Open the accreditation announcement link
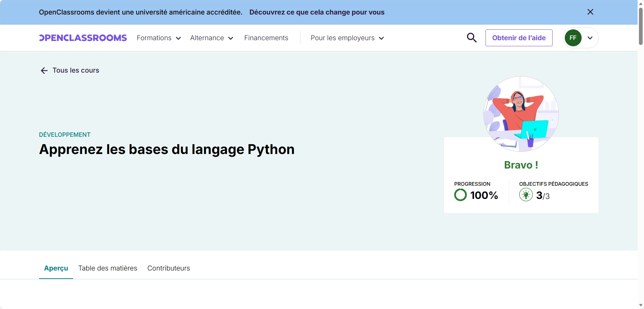Image resolution: width=644 pixels, height=309 pixels. [317, 12]
